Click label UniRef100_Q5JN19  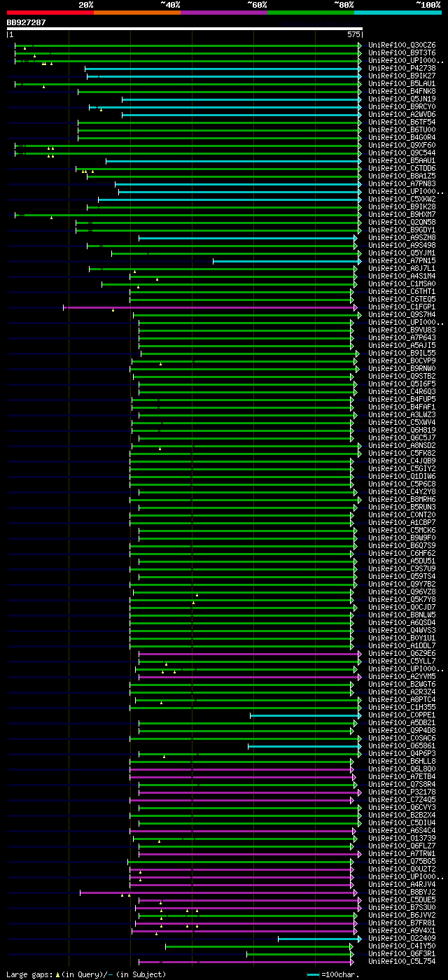click(x=402, y=99)
